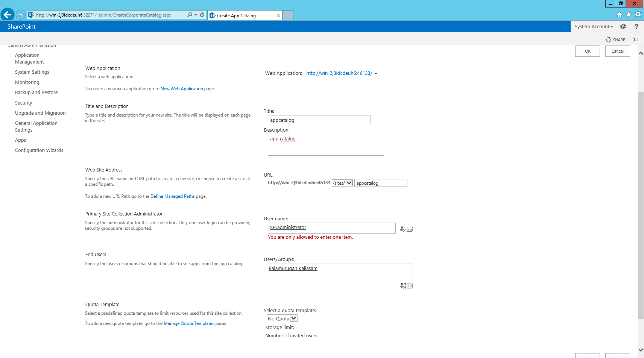Screen dimensions: 644x358
Task: Open SharePoint help question mark
Action: coord(636,26)
